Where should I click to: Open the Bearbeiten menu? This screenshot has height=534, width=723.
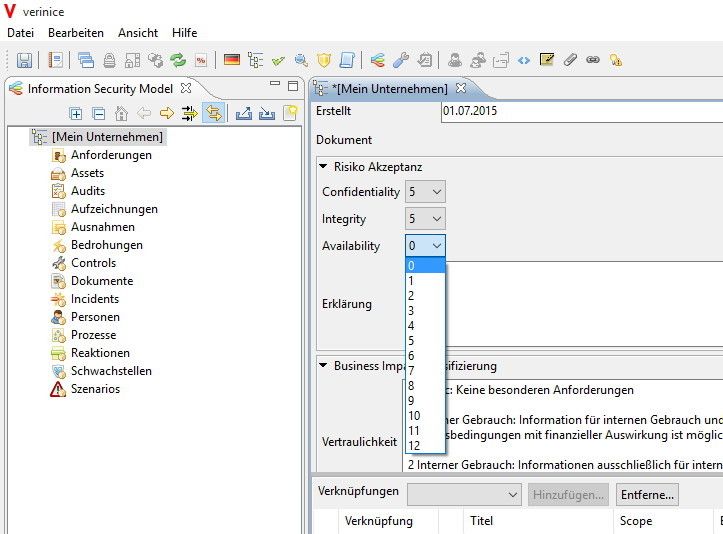tap(76, 33)
